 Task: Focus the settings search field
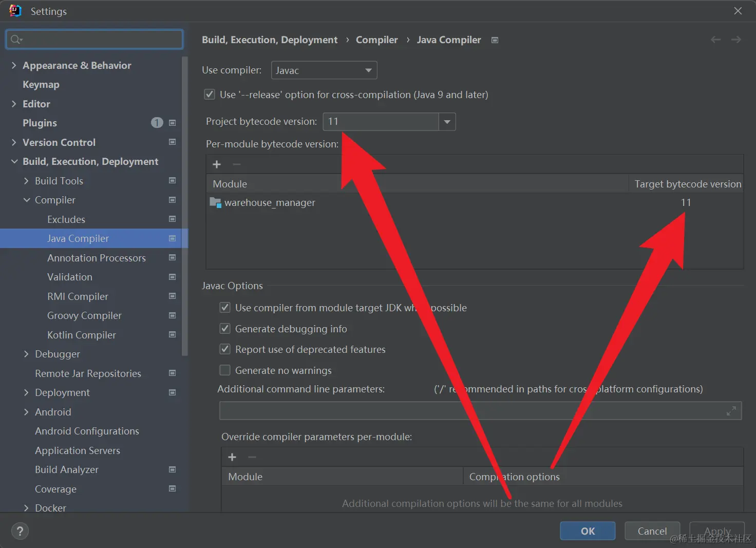point(94,40)
